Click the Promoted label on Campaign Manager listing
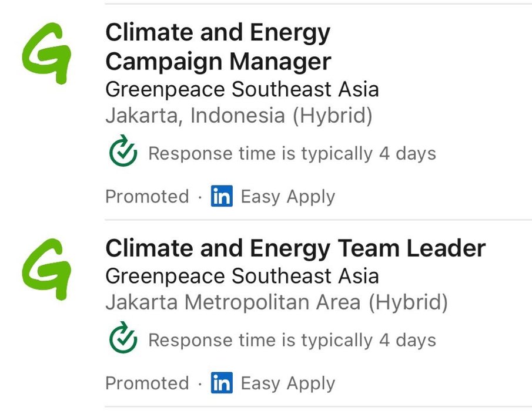The width and height of the screenshot is (532, 411). pos(147,197)
